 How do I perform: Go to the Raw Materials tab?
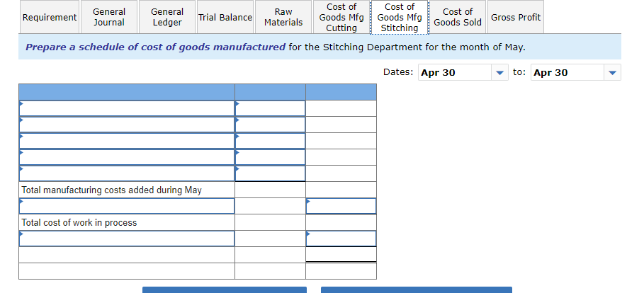click(283, 17)
